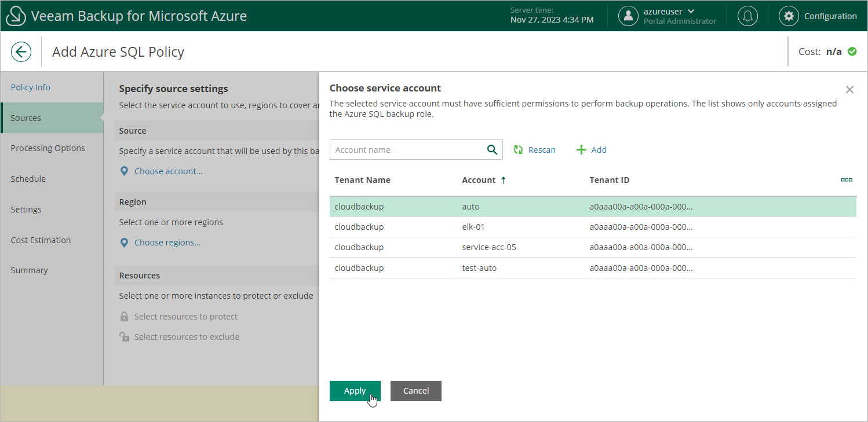This screenshot has height=422, width=868.
Task: Click tenant ID in elk-01 row
Action: 641,227
